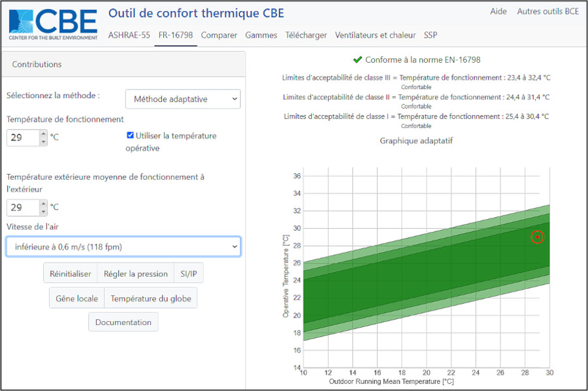Image resolution: width=588 pixels, height=391 pixels.
Task: Click the Aide link
Action: point(498,11)
